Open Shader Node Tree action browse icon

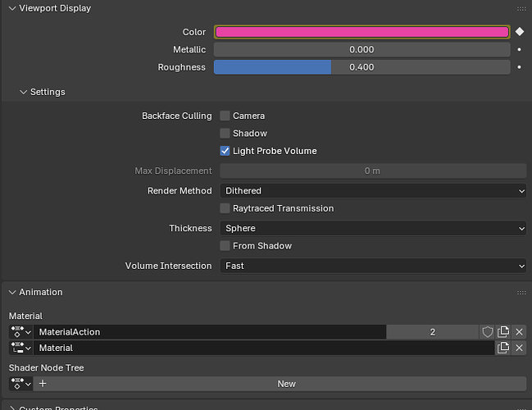click(21, 384)
